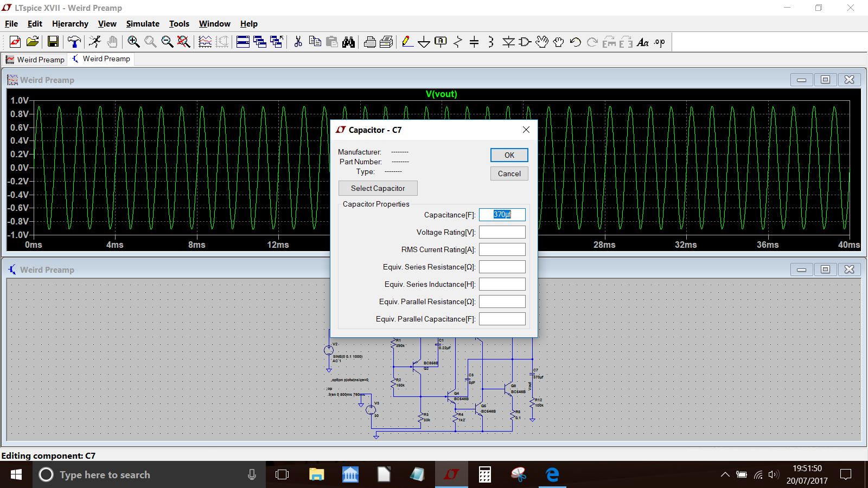868x488 pixels.
Task: Click the print icon
Action: point(370,42)
